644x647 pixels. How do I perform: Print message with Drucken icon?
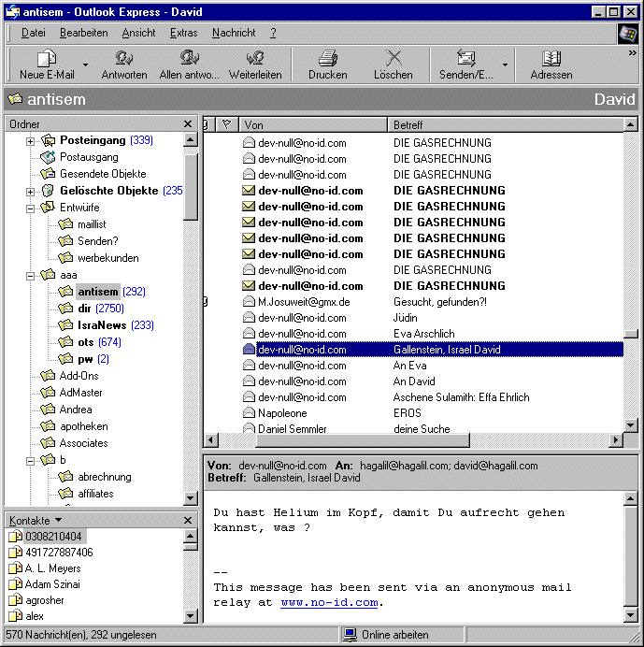[327, 59]
